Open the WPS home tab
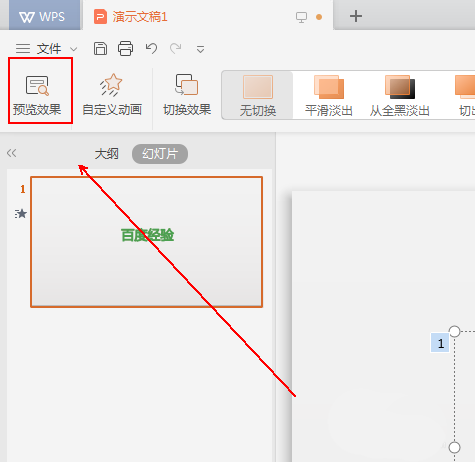This screenshot has height=462, width=475. (x=44, y=16)
